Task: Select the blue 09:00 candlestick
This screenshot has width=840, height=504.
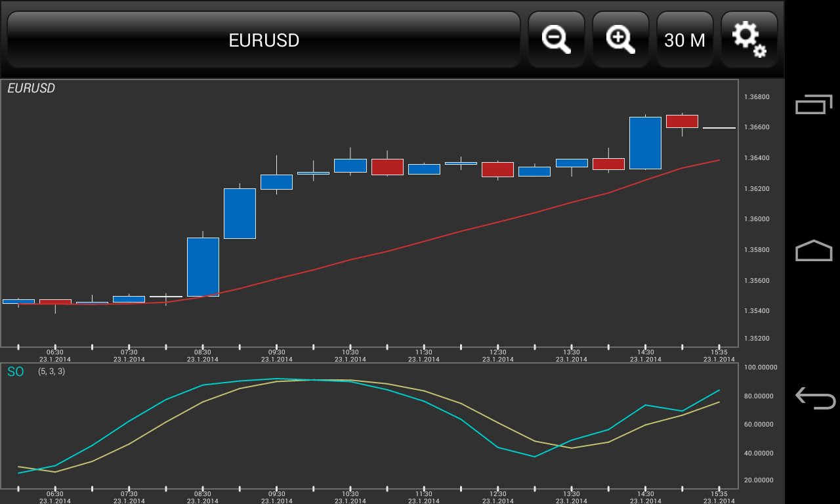Action: click(x=240, y=213)
